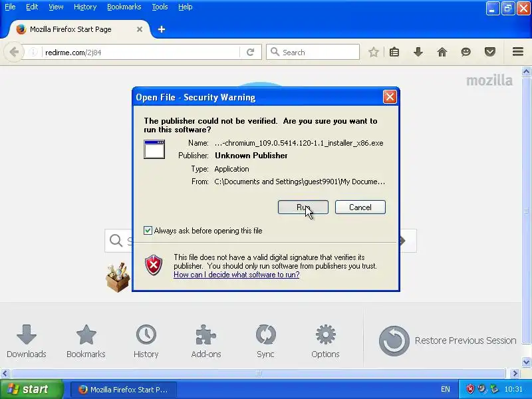Go back with the back arrow button
Viewport: 532px width, 399px height.
(14, 53)
